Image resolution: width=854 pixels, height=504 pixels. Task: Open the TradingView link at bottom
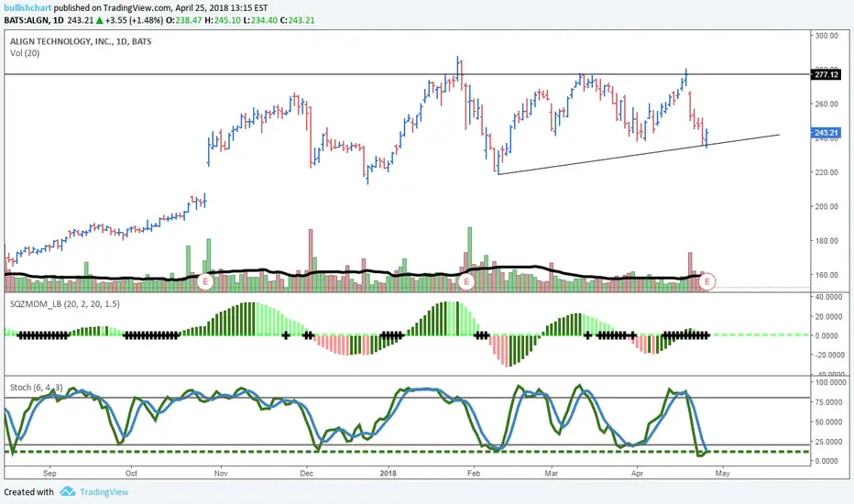click(104, 492)
